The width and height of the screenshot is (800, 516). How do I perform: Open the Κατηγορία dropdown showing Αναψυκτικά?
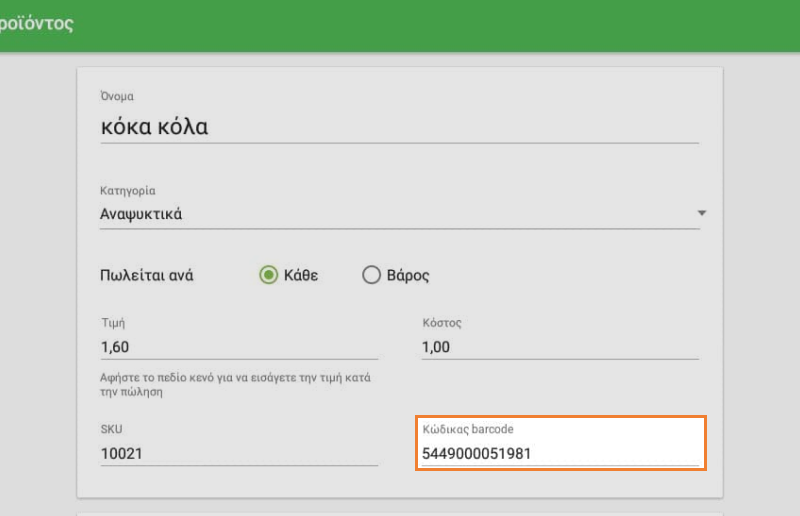coord(390,214)
